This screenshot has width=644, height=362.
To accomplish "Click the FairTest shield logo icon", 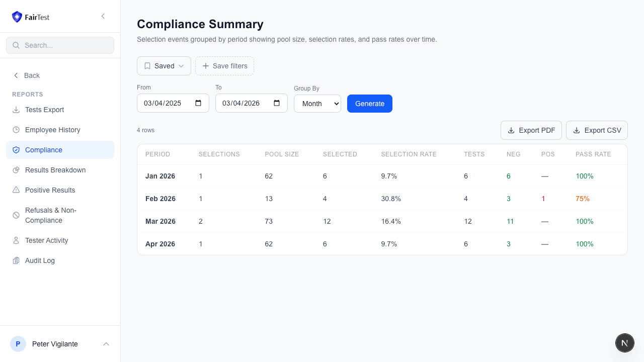I will tap(17, 17).
